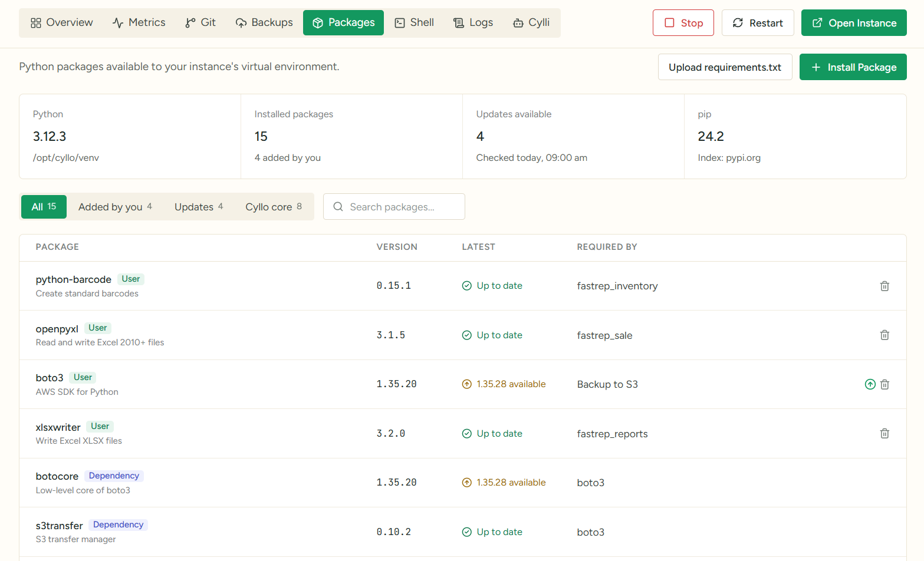This screenshot has width=924, height=561.
Task: Click the venv path /opt/cyllo/venv
Action: point(66,158)
